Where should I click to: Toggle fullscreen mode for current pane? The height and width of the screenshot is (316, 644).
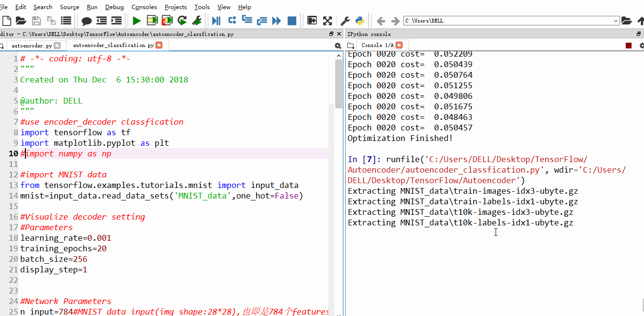328,21
